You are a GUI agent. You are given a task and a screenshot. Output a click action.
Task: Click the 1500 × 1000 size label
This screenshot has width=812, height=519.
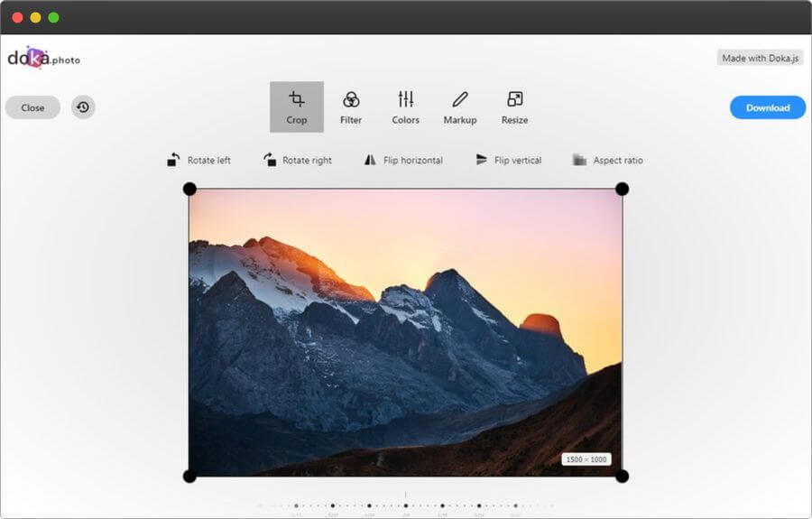[x=586, y=459]
